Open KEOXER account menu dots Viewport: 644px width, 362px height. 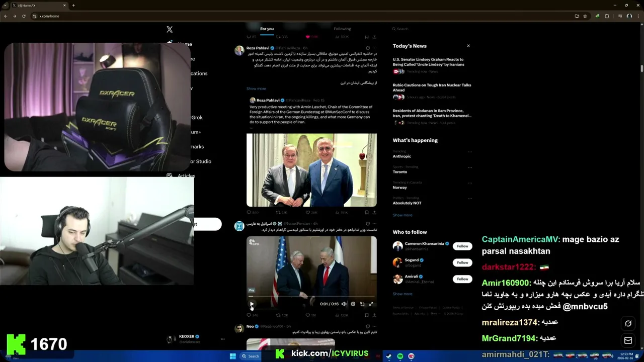click(222, 339)
